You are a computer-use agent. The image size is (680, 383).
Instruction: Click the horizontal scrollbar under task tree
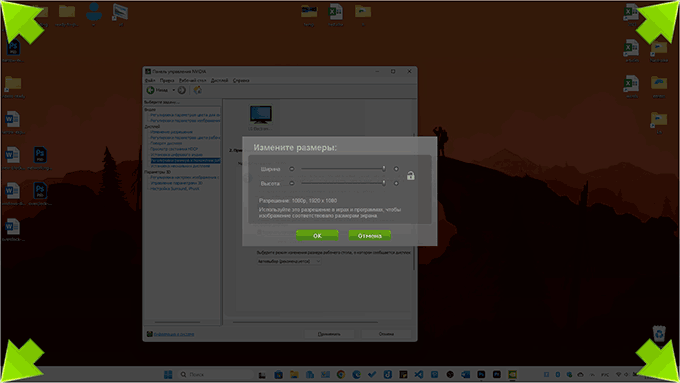click(177, 322)
